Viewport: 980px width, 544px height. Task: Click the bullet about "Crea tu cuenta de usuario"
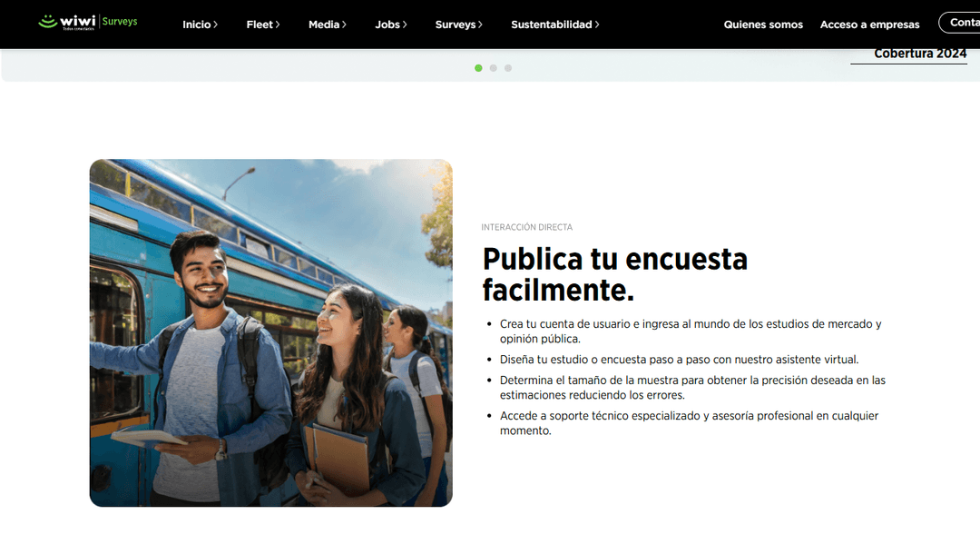(x=690, y=331)
